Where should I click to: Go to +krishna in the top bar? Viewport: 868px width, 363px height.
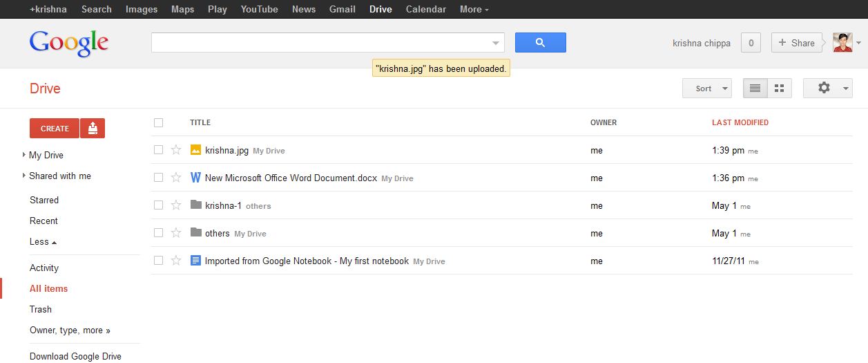click(x=48, y=9)
